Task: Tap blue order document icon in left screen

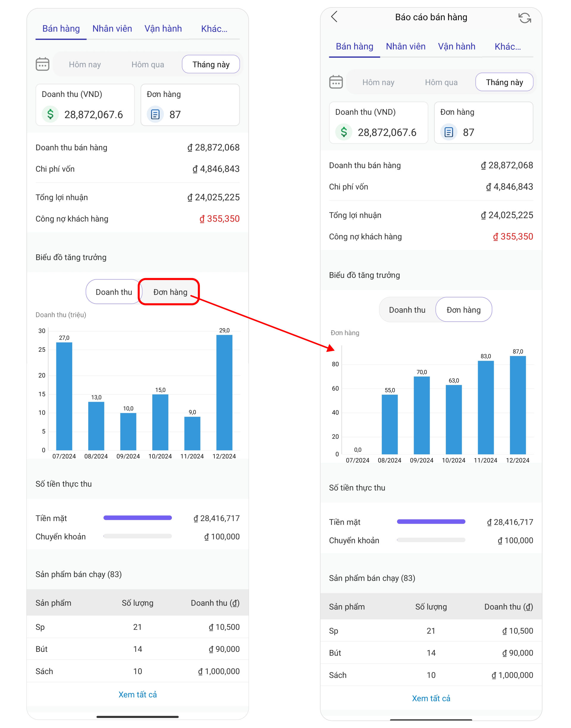Action: [x=155, y=114]
